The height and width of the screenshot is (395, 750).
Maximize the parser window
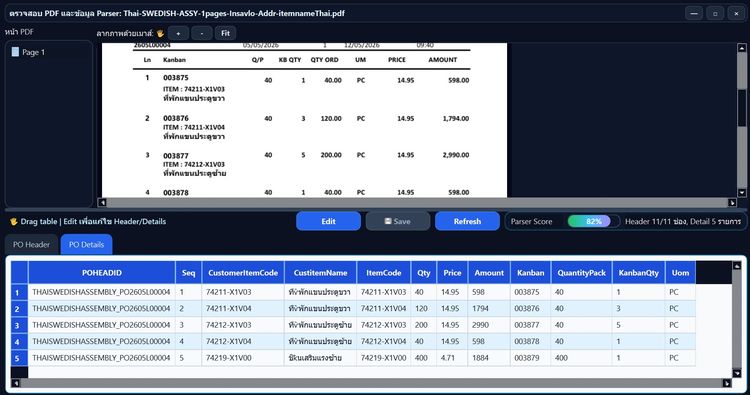715,13
